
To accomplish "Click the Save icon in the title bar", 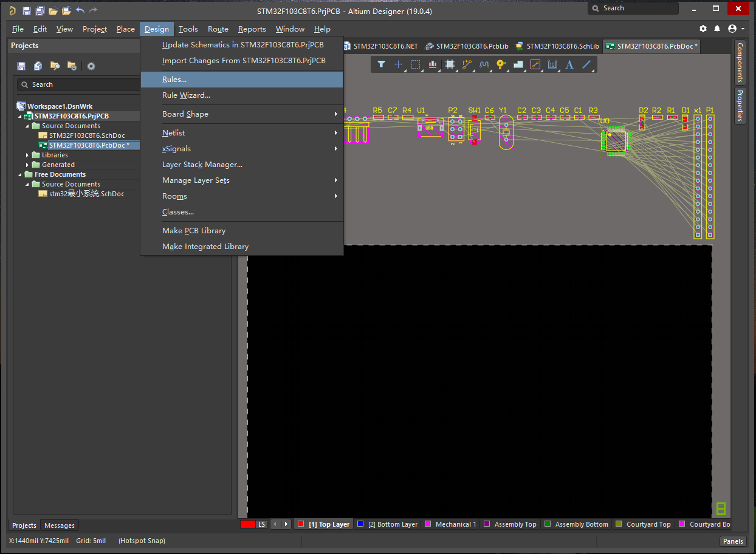I will [26, 10].
